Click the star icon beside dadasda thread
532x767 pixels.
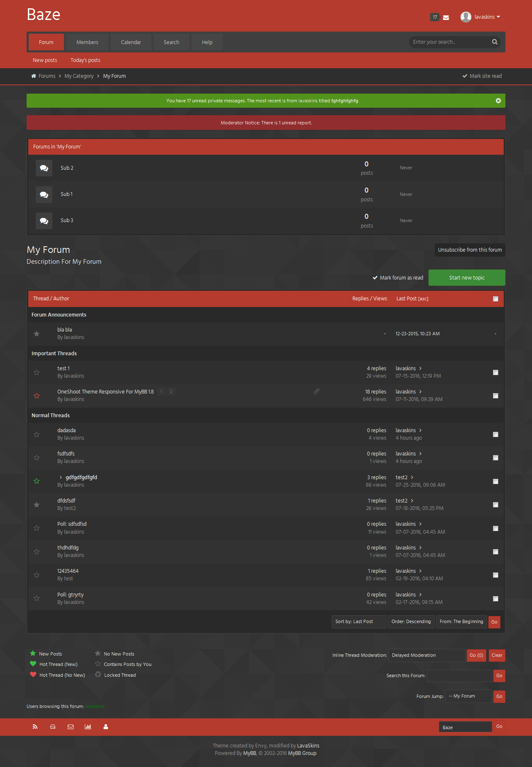tap(37, 434)
